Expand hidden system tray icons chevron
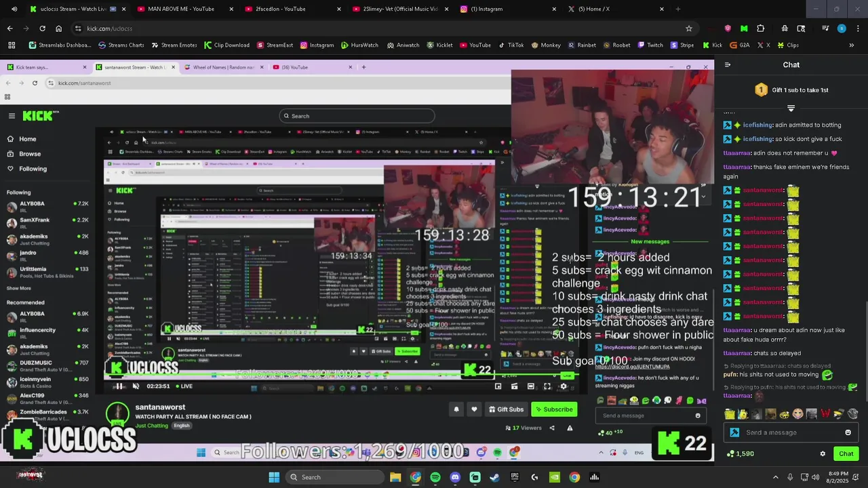Image resolution: width=868 pixels, height=488 pixels. pyautogui.click(x=776, y=477)
